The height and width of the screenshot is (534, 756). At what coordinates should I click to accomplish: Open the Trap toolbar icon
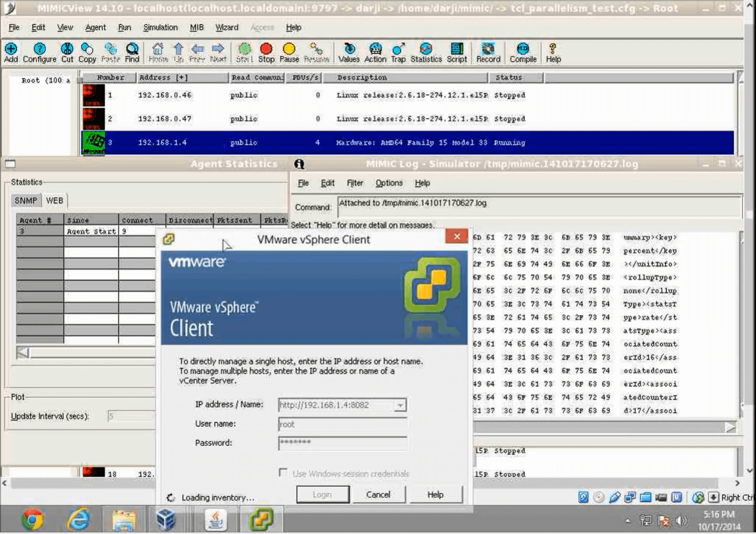pyautogui.click(x=398, y=52)
